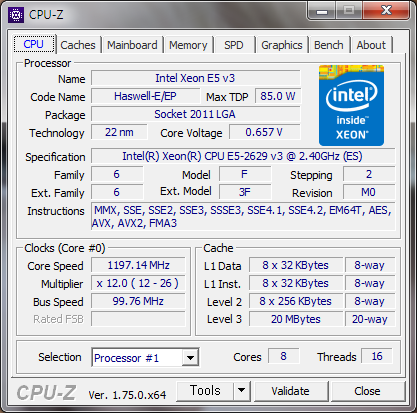The image size is (417, 413).
Task: Click the Level 3 20-way value
Action: point(370,319)
